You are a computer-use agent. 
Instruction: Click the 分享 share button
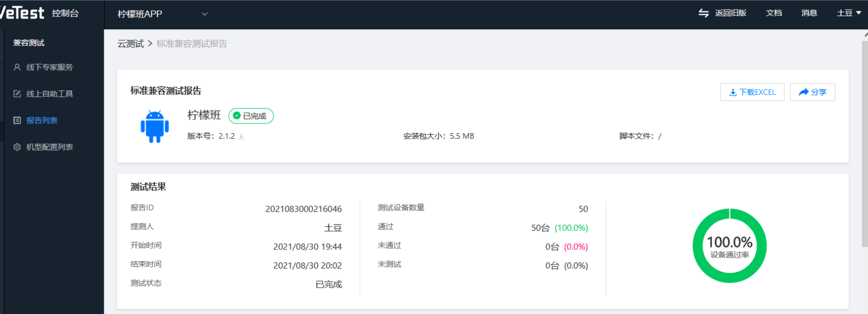(812, 92)
